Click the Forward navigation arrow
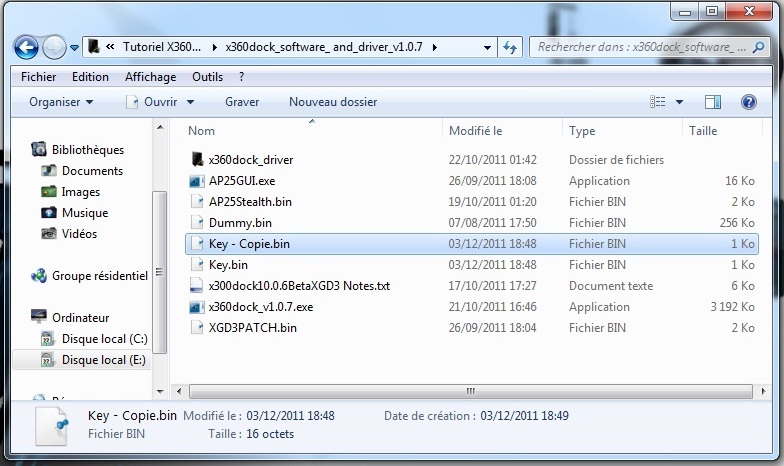The width and height of the screenshot is (784, 466). 54,48
